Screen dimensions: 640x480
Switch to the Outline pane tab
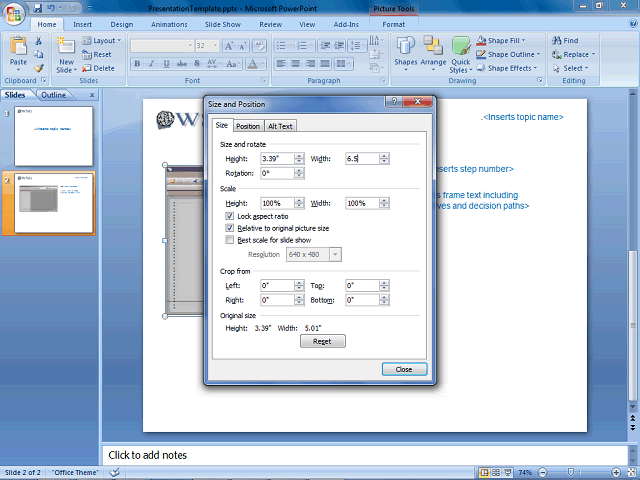click(x=53, y=95)
